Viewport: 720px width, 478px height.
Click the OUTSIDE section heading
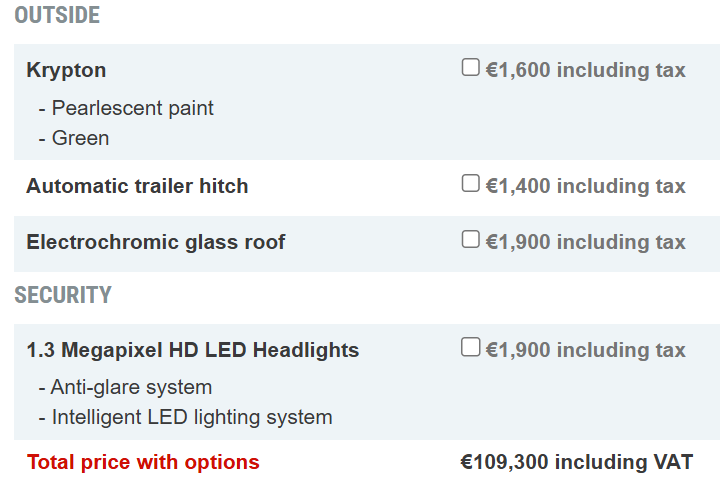57,16
